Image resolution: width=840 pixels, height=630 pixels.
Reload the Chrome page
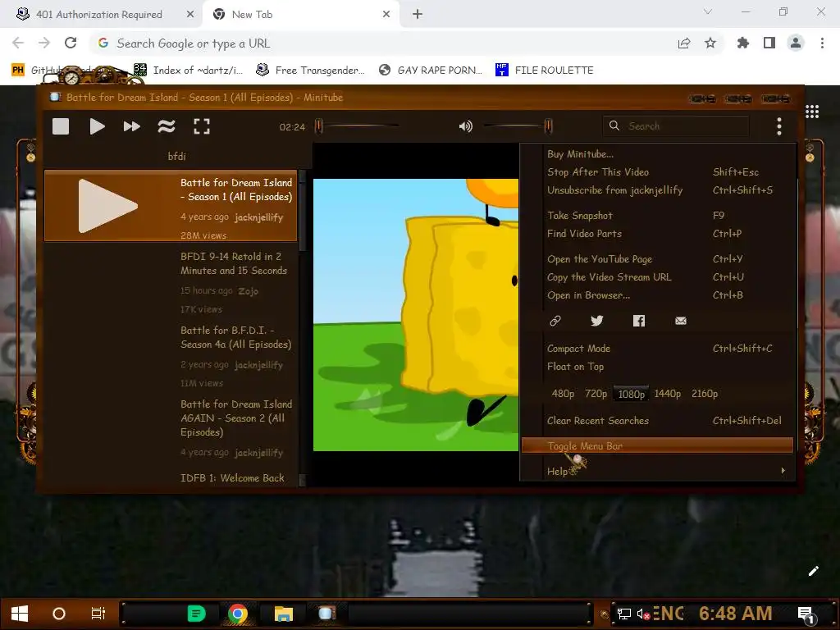pos(71,43)
